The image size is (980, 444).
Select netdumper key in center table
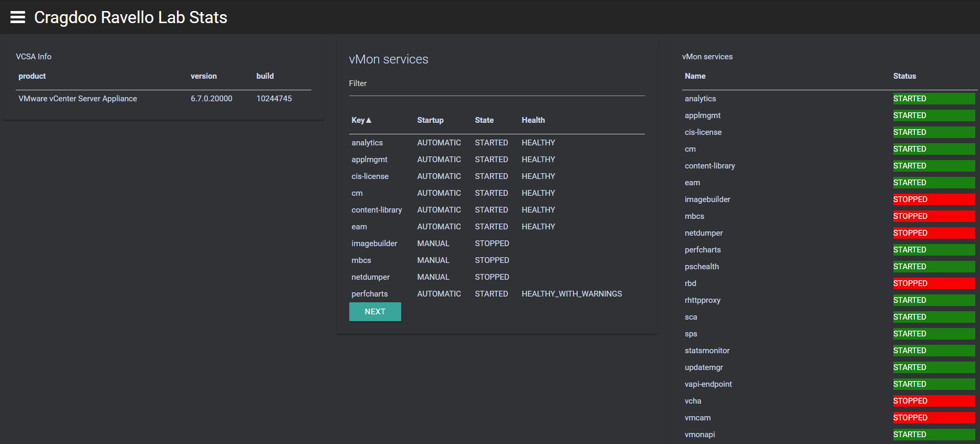coord(371,277)
